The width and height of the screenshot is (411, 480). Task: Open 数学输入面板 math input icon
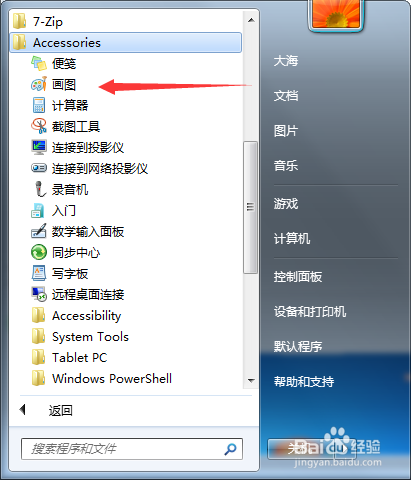[39, 231]
